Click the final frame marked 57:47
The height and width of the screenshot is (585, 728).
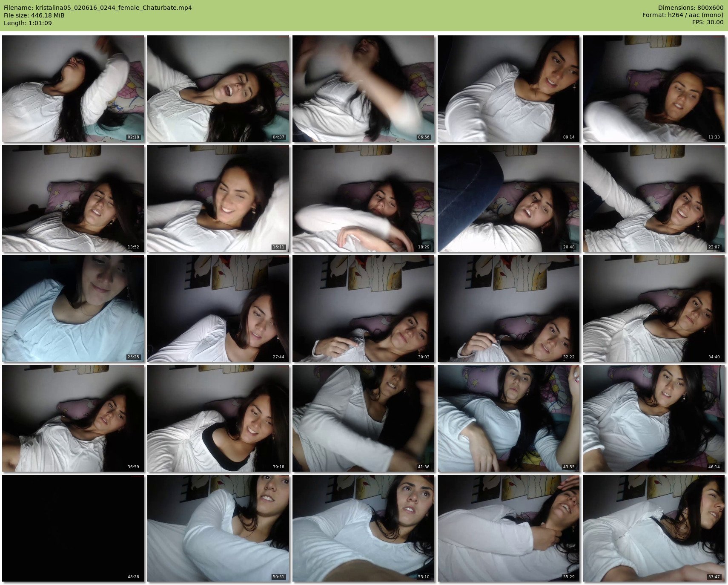point(654,528)
